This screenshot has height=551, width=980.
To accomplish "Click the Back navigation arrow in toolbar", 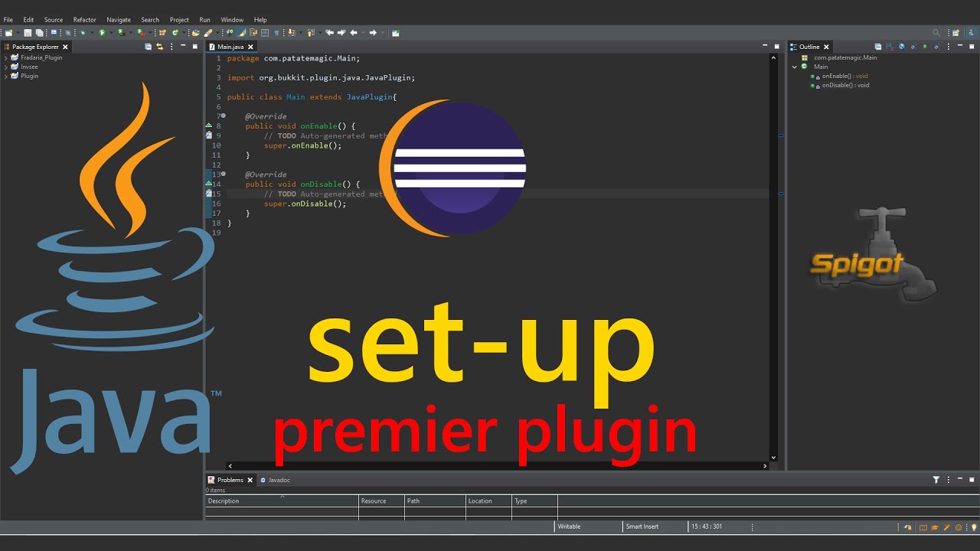I will pyautogui.click(x=354, y=33).
